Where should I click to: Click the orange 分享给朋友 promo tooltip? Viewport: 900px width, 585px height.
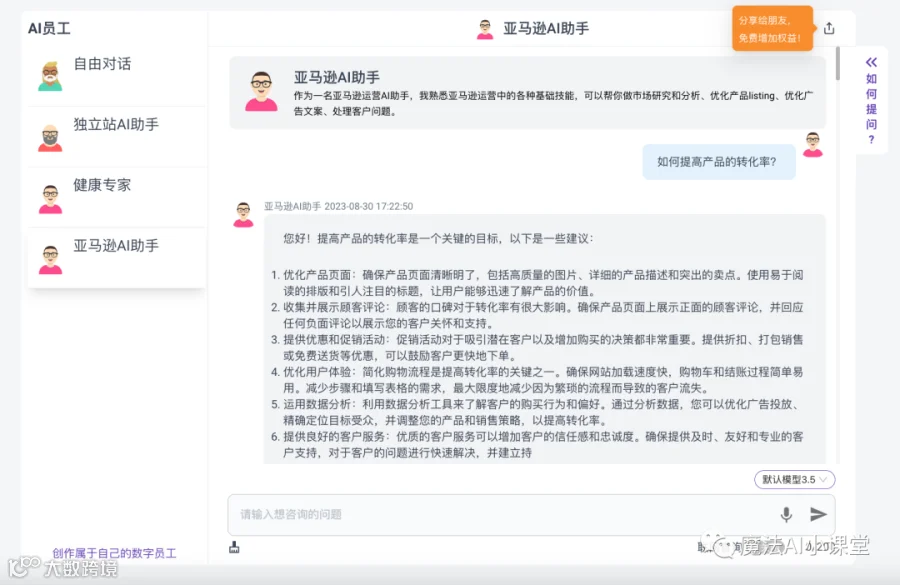tap(772, 29)
